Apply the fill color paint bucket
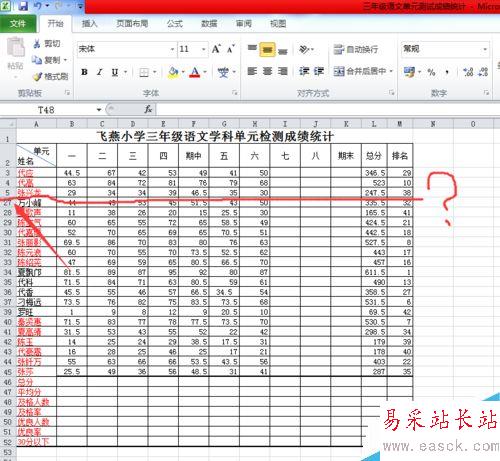The image size is (500, 461). pos(173,72)
